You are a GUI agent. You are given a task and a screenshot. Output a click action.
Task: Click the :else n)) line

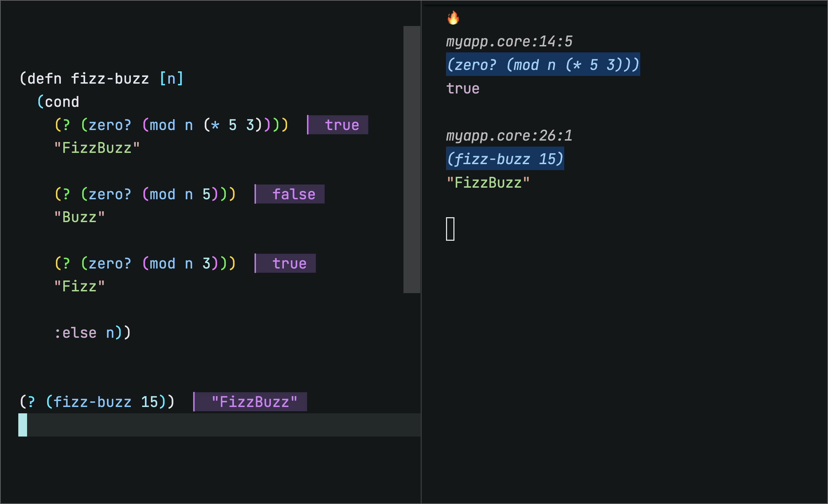[x=93, y=332]
